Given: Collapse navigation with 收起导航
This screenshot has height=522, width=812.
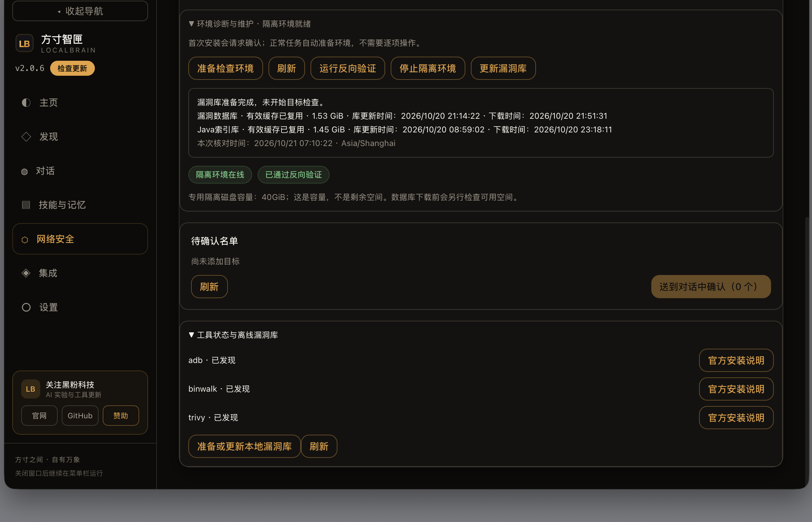Looking at the screenshot, I should coord(80,11).
